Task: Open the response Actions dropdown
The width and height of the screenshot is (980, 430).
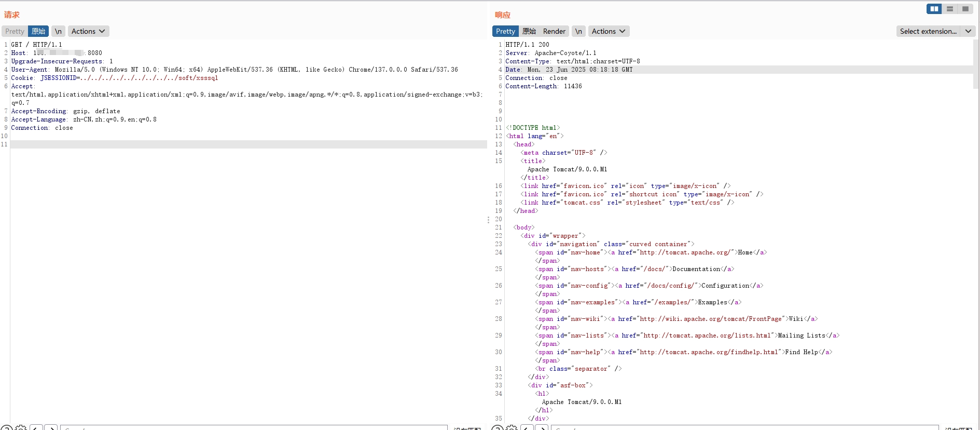Action: [x=609, y=31]
